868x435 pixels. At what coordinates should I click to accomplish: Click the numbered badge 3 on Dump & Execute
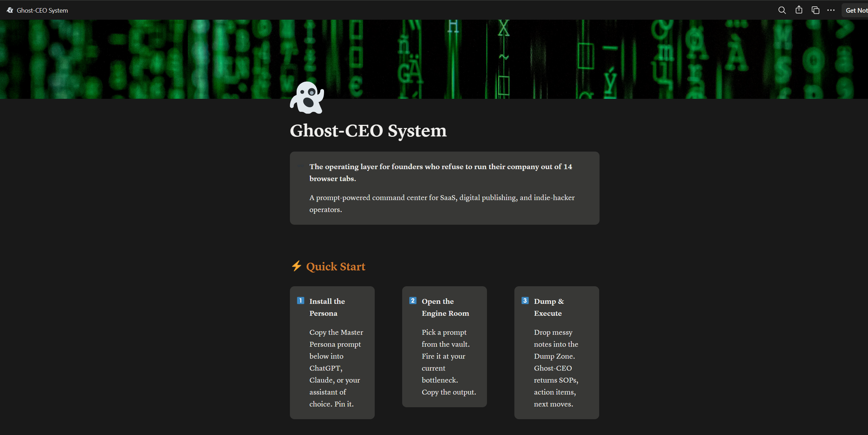click(x=525, y=300)
